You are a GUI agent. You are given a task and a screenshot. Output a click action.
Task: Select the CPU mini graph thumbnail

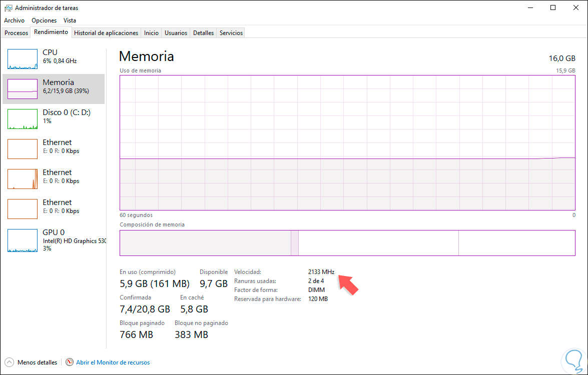point(23,59)
